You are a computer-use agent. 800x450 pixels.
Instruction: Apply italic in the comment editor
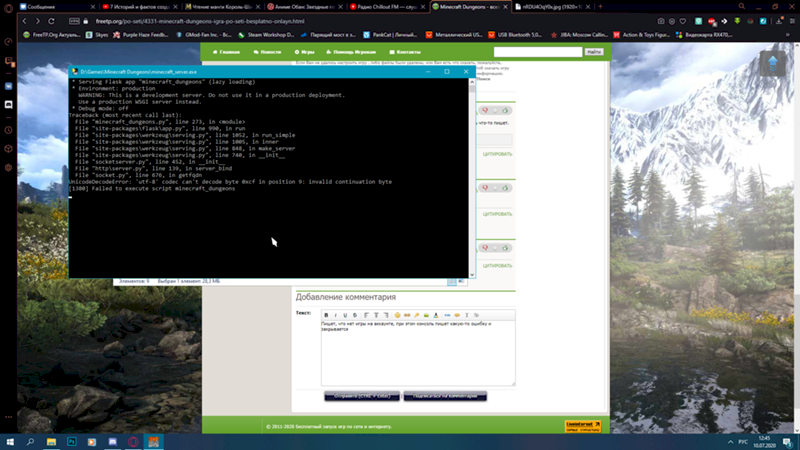(x=336, y=315)
